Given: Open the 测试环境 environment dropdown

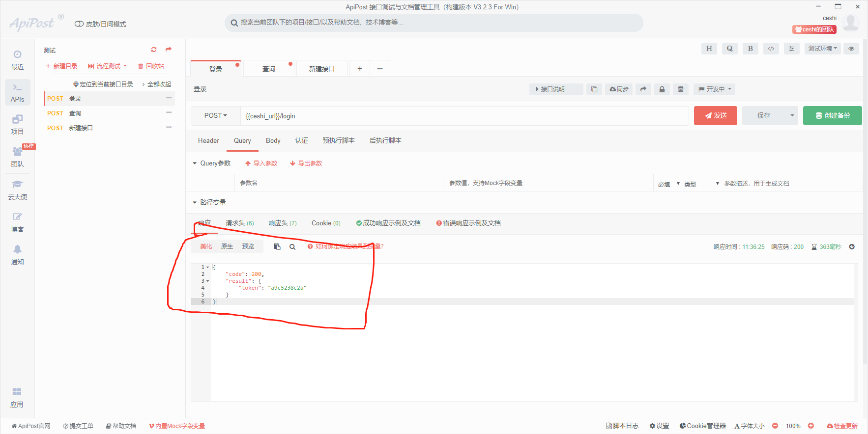Looking at the screenshot, I should click(x=822, y=49).
